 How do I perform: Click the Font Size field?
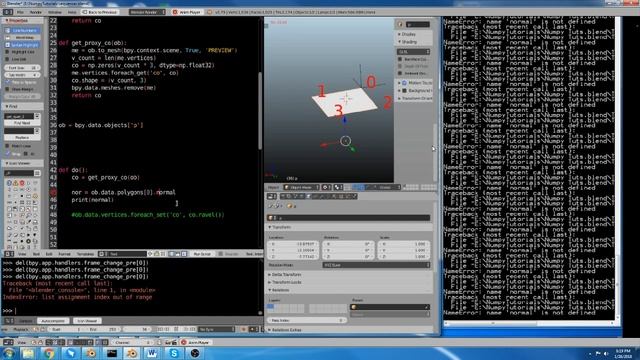click(22, 68)
